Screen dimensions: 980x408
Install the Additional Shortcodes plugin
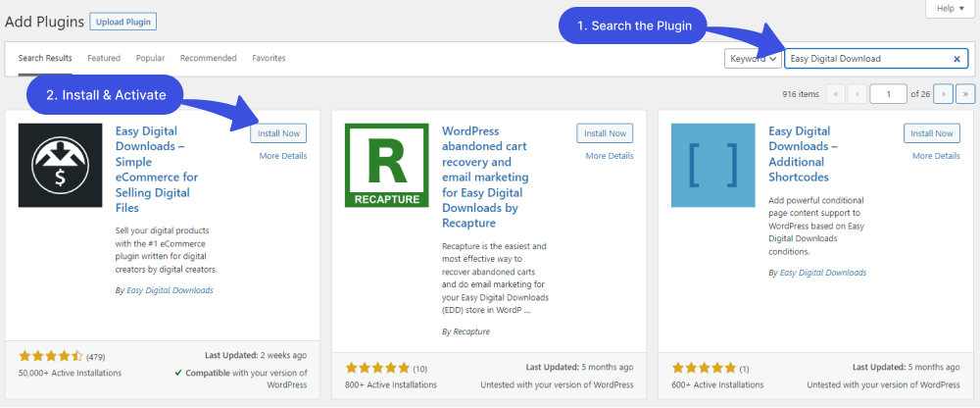coord(932,133)
